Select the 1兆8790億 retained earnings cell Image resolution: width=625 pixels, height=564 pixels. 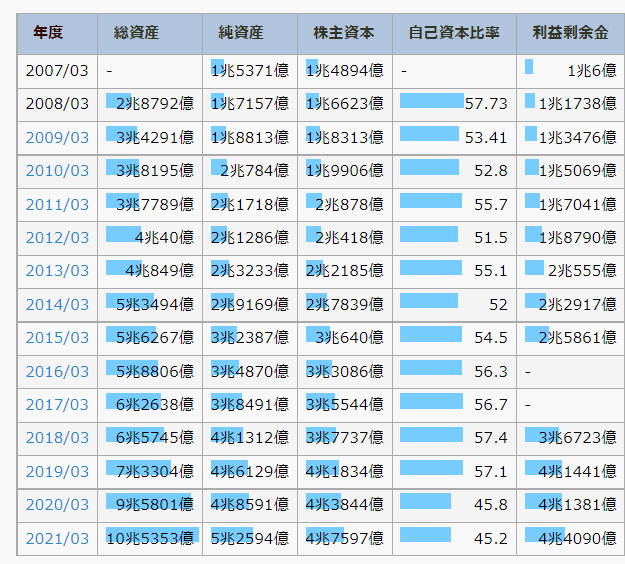coord(570,238)
